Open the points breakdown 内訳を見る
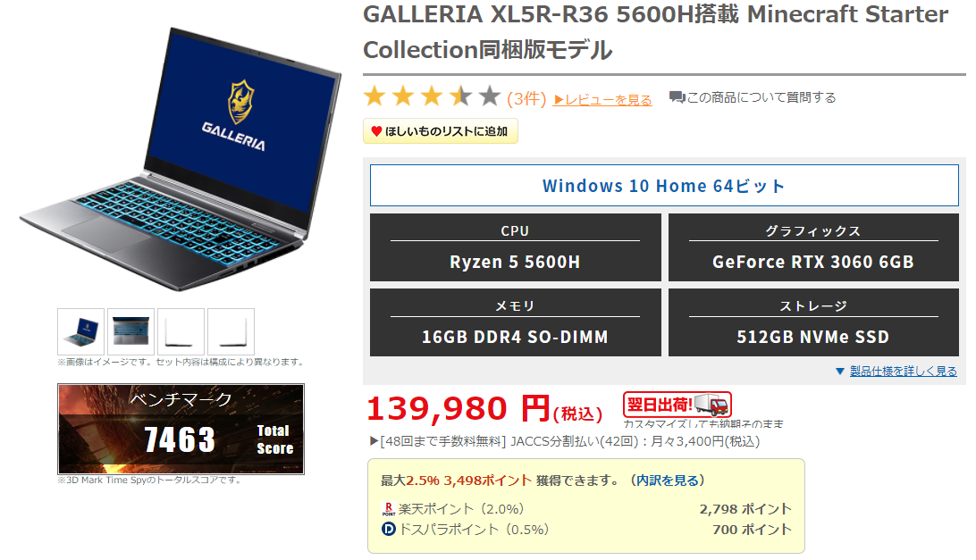The height and width of the screenshot is (560, 976). click(668, 481)
